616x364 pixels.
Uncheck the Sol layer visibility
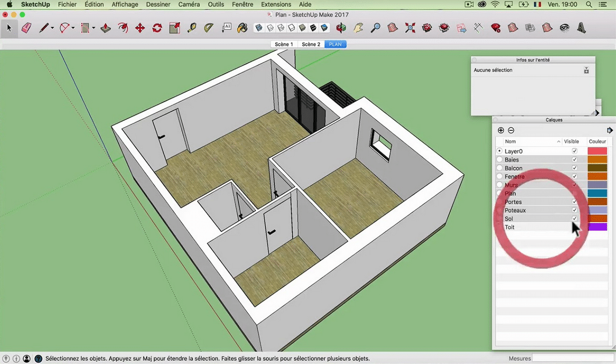tap(574, 218)
